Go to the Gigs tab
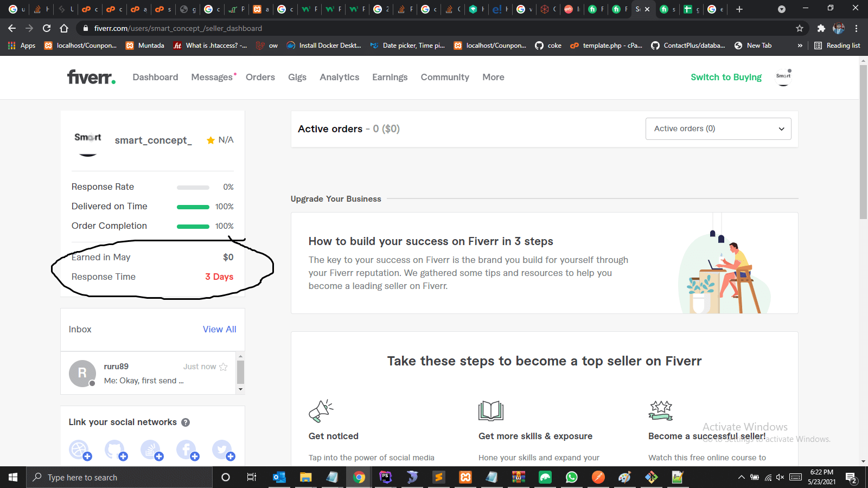 pos(297,77)
